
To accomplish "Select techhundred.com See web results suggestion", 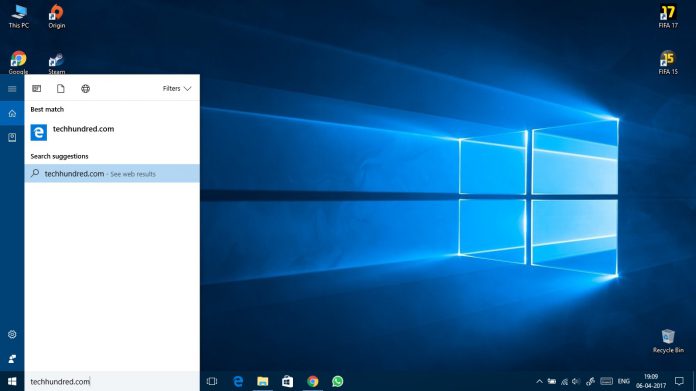I will click(x=112, y=174).
